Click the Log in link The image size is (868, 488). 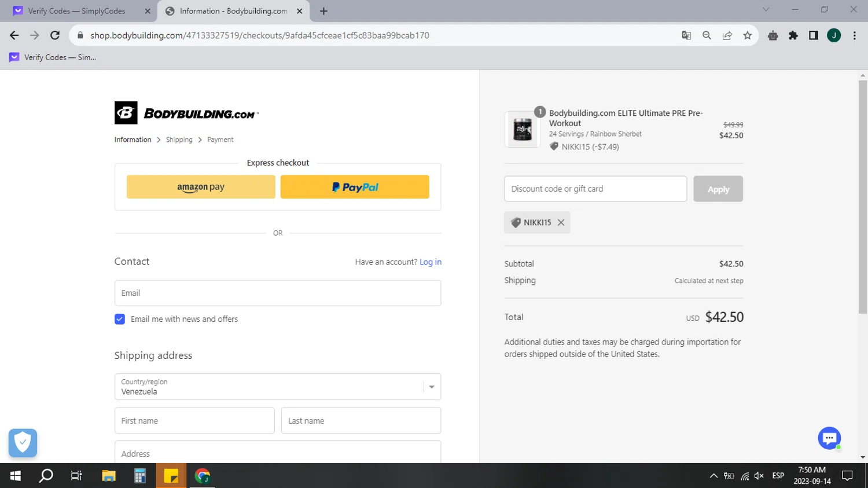(431, 262)
